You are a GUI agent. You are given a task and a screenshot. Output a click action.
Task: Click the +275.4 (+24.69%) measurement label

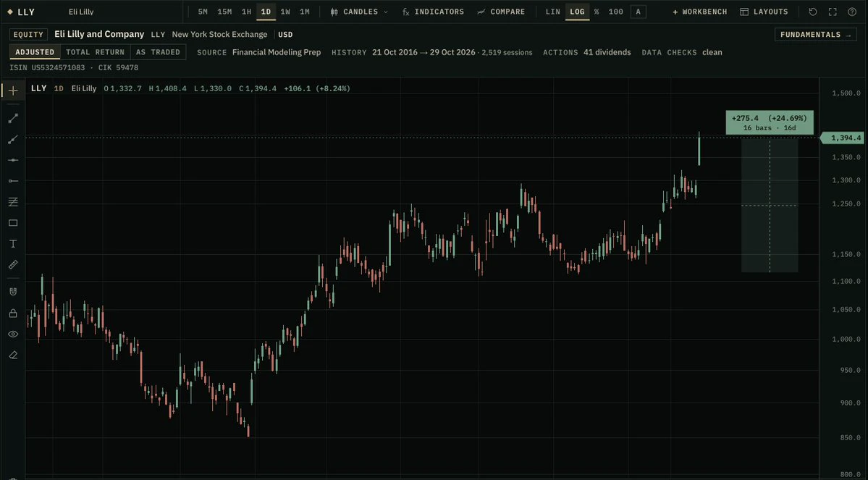[x=770, y=122]
